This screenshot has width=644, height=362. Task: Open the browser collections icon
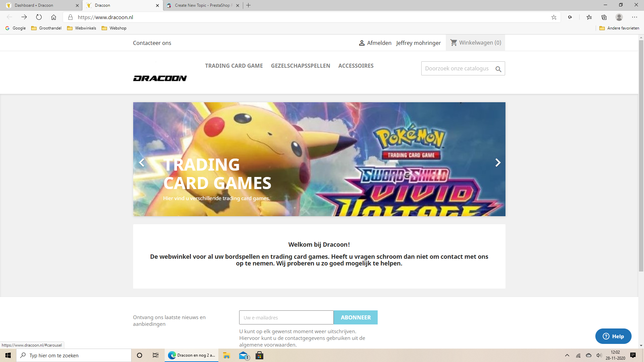coord(604,17)
